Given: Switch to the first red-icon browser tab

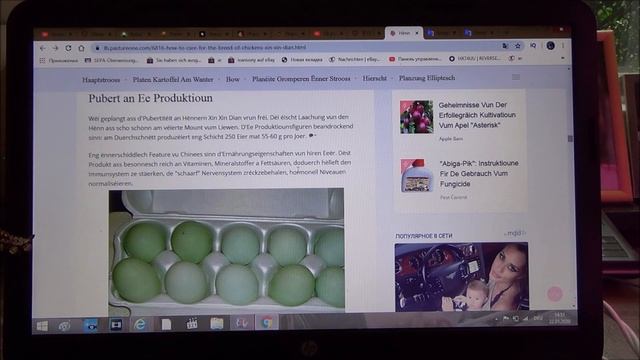Looking at the screenshot, I should pos(56,34).
